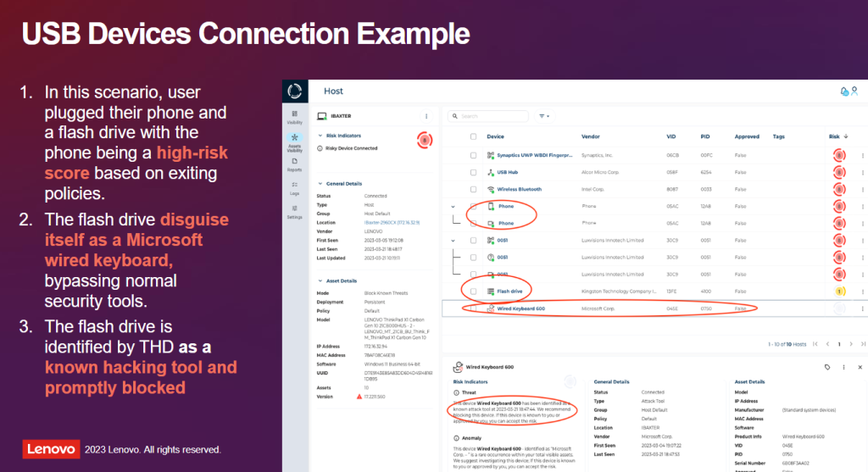Open Settings in the left sidebar

(294, 212)
